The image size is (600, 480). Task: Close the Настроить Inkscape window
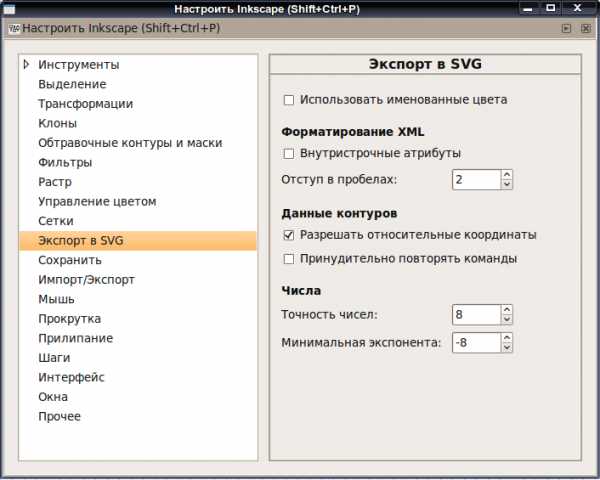pos(578,8)
